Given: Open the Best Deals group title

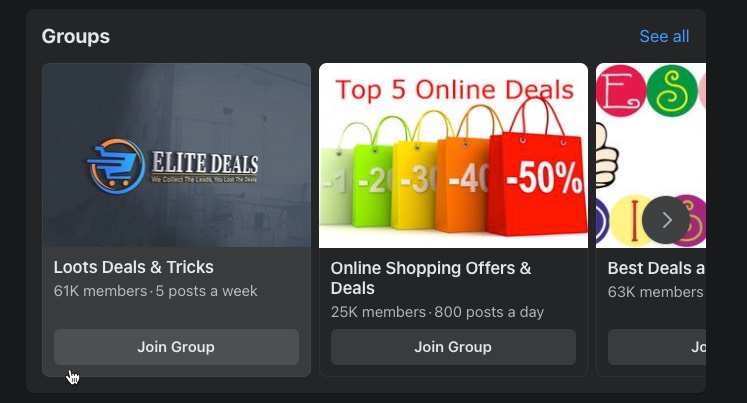Looking at the screenshot, I should (656, 268).
